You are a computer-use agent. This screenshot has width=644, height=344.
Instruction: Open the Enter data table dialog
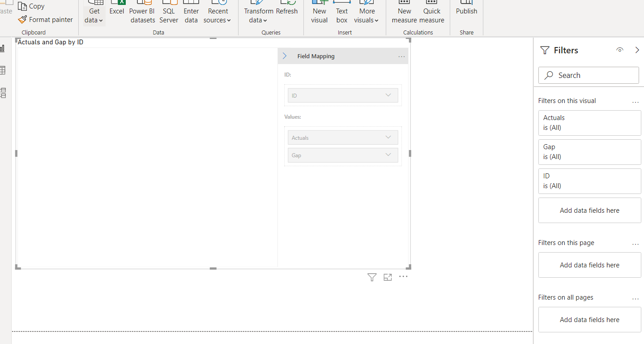pos(191,13)
